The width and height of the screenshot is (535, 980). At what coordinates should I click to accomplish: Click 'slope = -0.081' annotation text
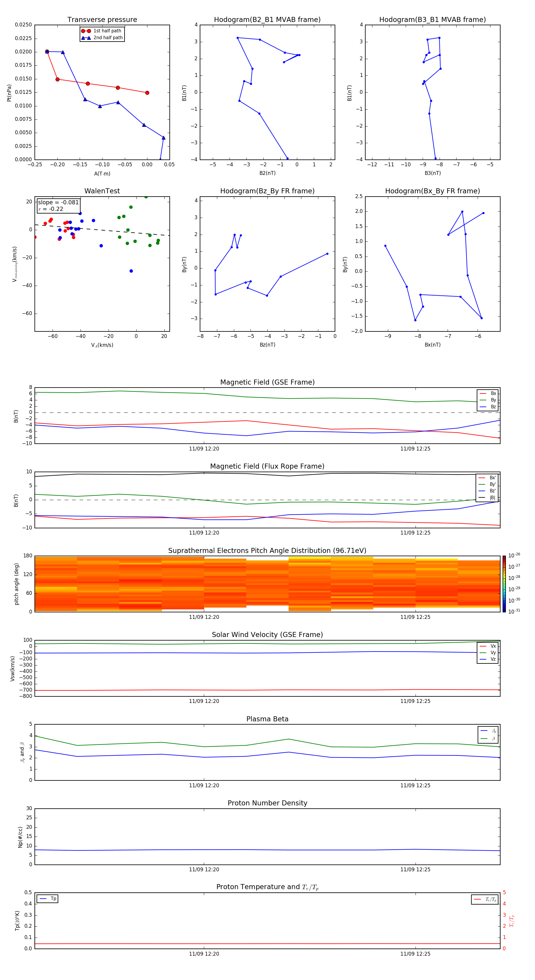click(58, 203)
